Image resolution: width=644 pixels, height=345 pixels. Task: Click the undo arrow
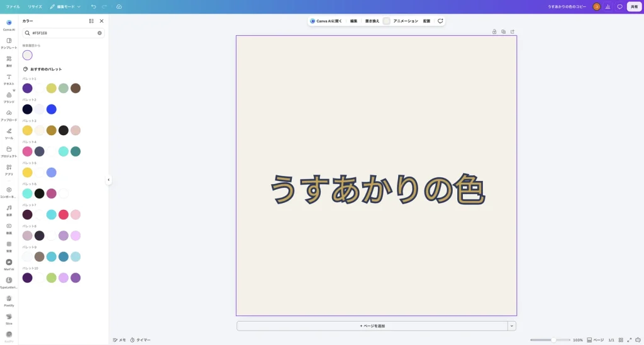click(x=94, y=6)
